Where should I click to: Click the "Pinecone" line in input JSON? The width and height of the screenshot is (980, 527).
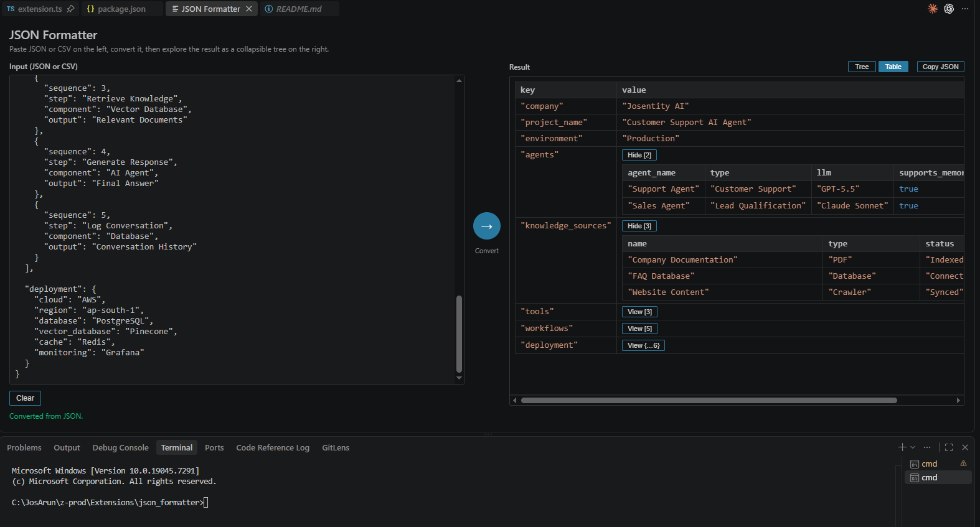106,332
